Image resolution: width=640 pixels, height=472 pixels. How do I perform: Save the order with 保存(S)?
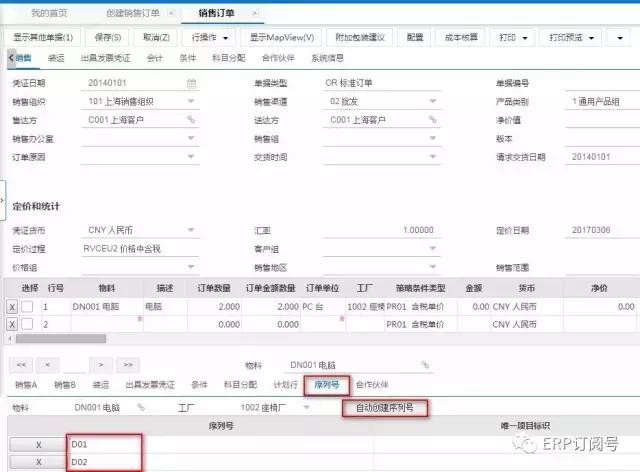click(x=108, y=38)
